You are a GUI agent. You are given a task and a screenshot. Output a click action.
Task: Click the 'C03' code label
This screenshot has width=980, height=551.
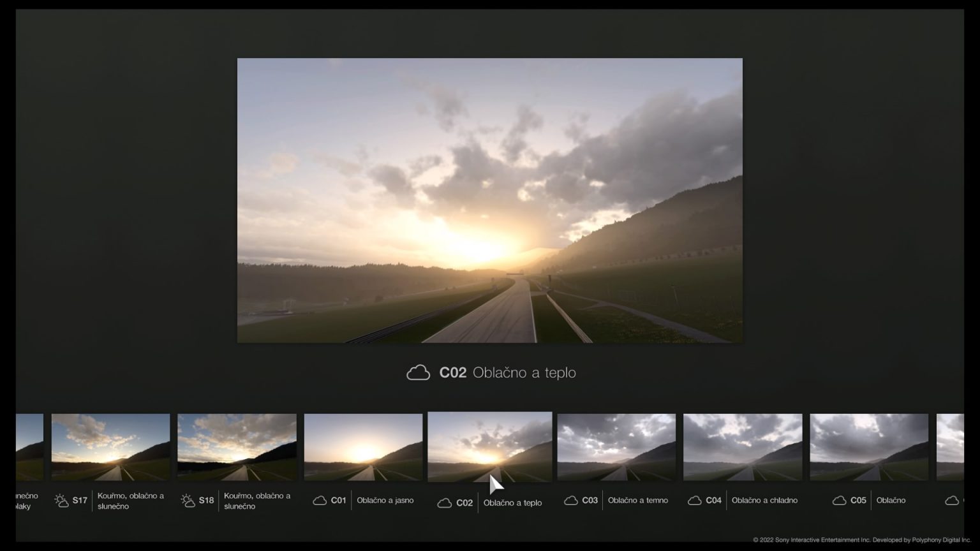point(590,501)
